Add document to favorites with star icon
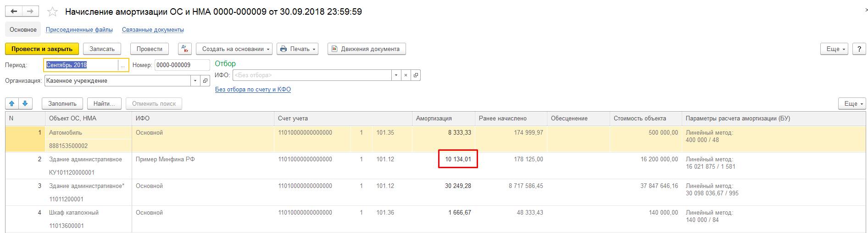 [53, 12]
